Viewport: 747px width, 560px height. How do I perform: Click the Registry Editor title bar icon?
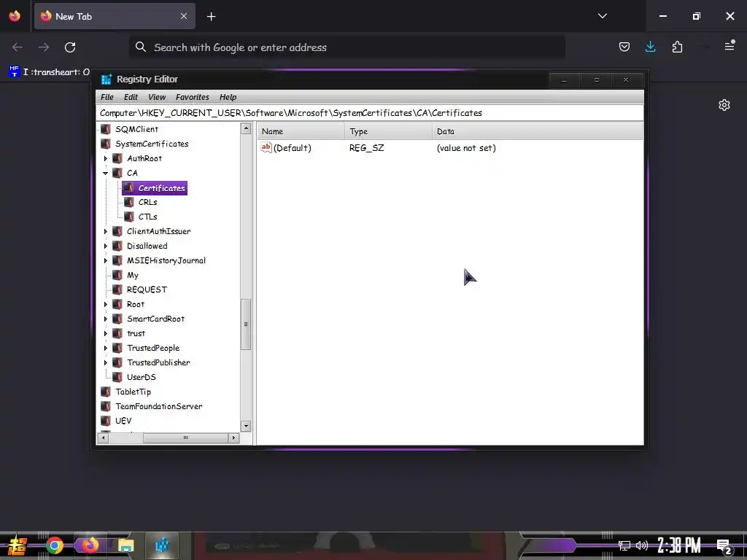tap(107, 79)
